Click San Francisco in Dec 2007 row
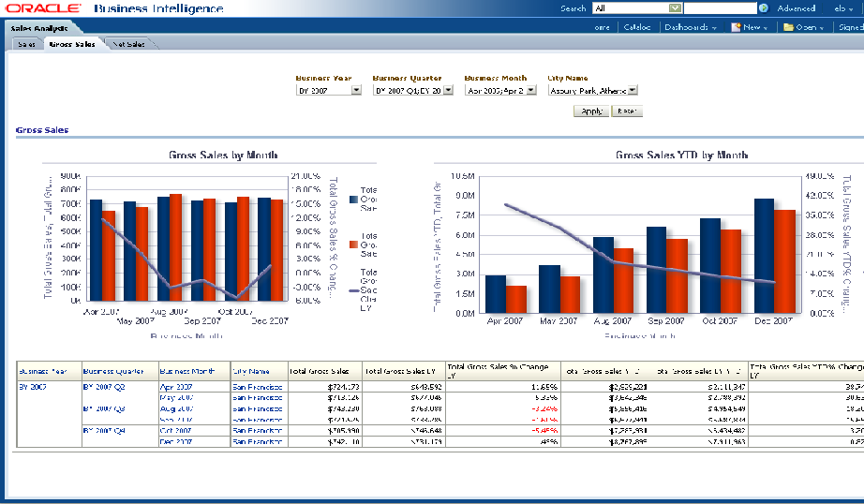Image resolution: width=864 pixels, height=504 pixels. pyautogui.click(x=258, y=441)
